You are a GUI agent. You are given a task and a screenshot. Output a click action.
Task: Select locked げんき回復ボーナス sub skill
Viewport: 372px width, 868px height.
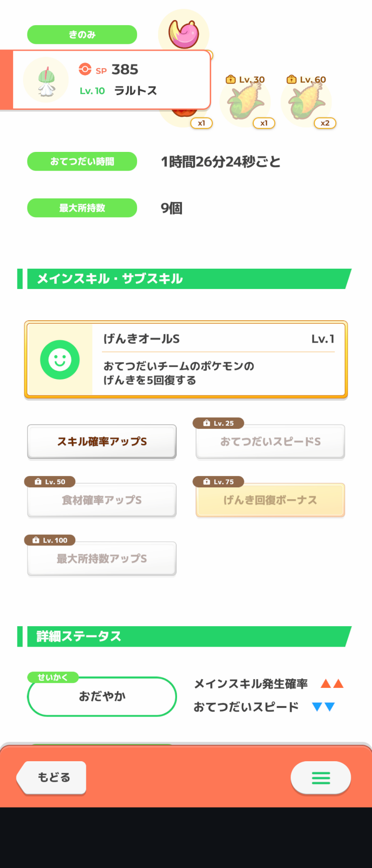(x=270, y=500)
